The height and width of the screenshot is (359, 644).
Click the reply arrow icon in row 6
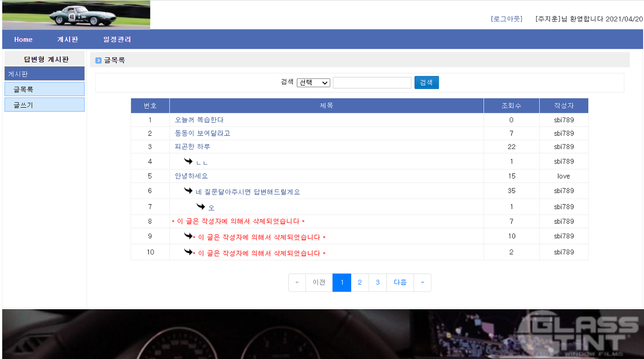[x=188, y=190]
